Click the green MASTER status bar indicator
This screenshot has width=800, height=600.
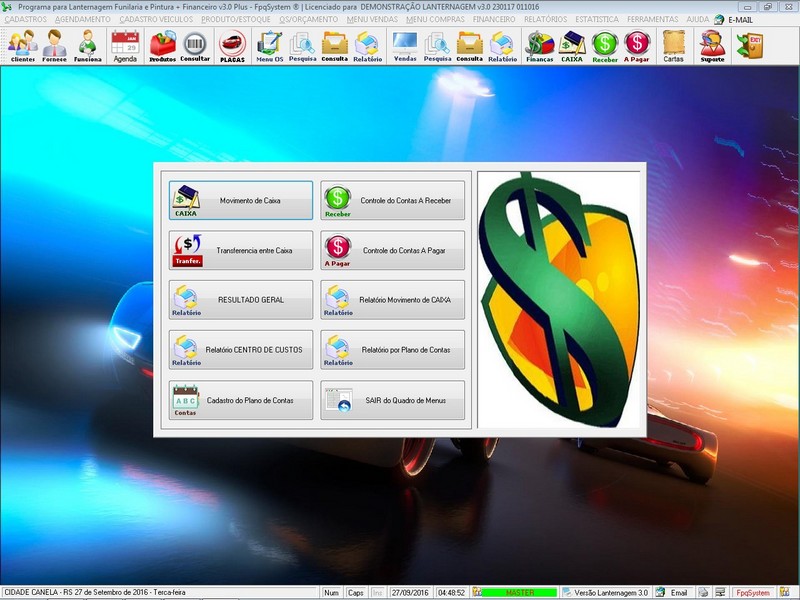[519, 593]
